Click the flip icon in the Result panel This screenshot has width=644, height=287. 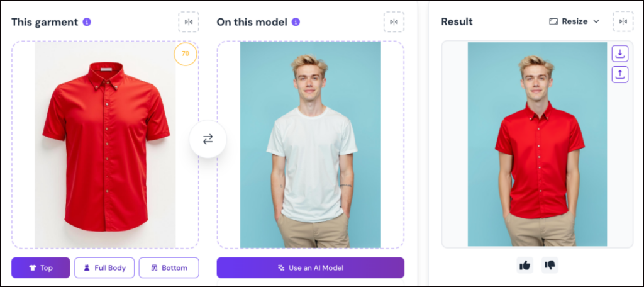(x=623, y=21)
